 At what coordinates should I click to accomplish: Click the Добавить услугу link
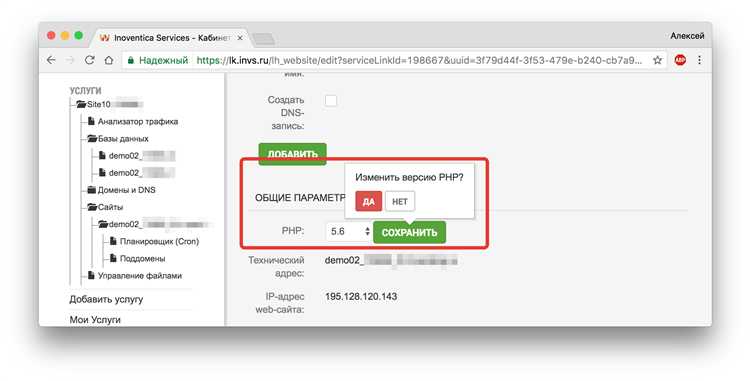click(x=106, y=299)
